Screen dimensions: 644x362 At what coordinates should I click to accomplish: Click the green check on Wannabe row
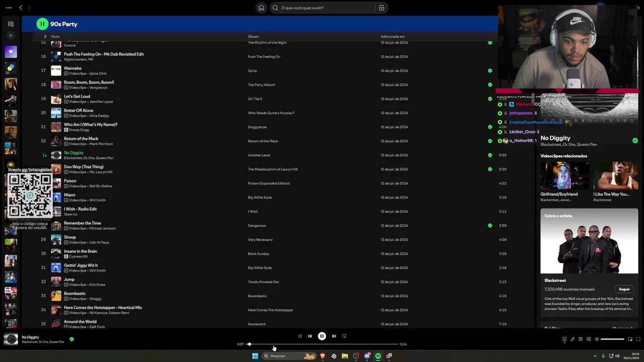click(x=490, y=71)
